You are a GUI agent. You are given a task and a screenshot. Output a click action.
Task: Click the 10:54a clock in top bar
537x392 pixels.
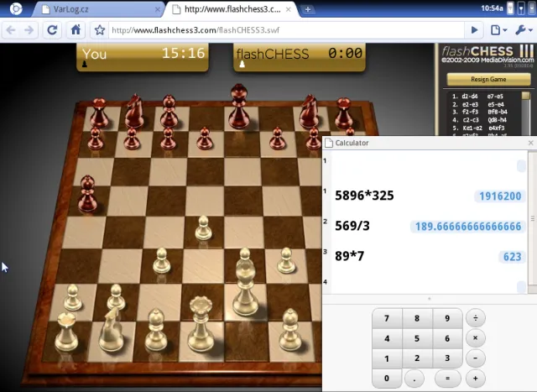tap(492, 8)
